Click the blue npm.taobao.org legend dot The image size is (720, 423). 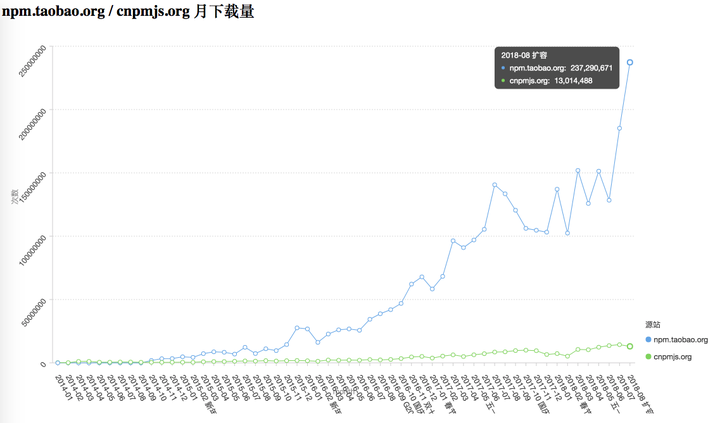[x=648, y=340]
